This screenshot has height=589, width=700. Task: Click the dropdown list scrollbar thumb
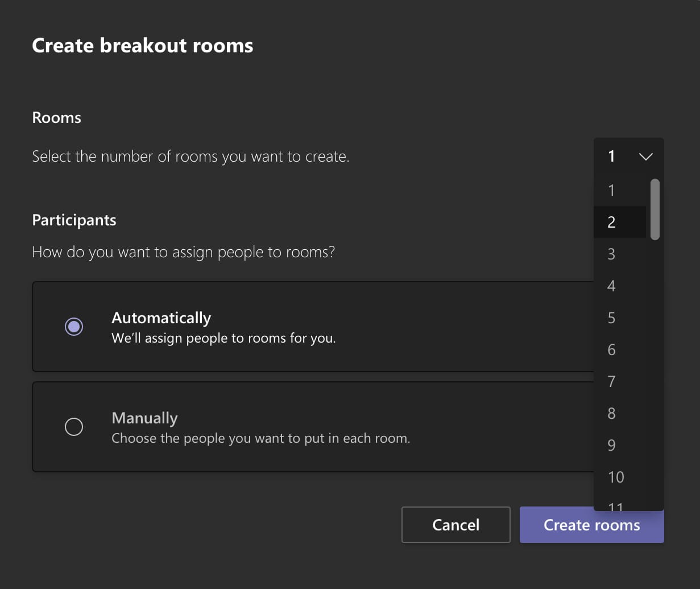pos(655,209)
